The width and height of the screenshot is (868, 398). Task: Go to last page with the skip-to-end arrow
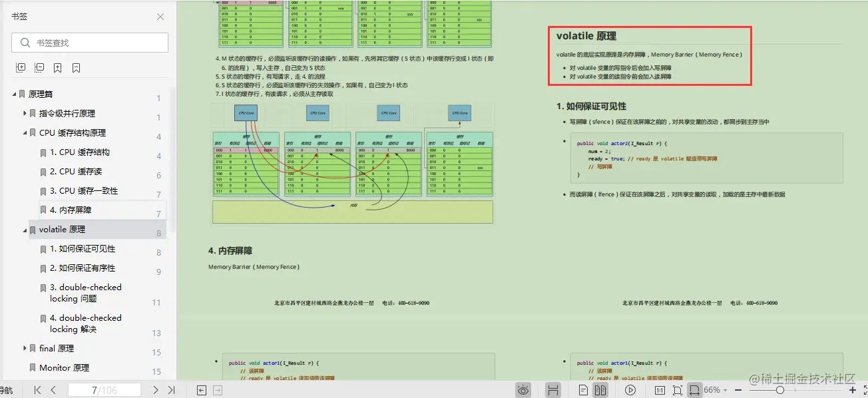coord(173,389)
